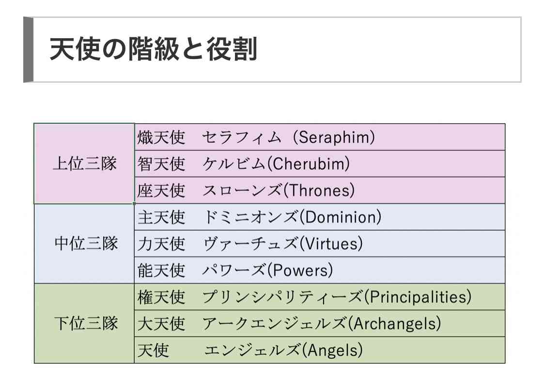Click the word Archangels in parentheses

click(x=394, y=324)
